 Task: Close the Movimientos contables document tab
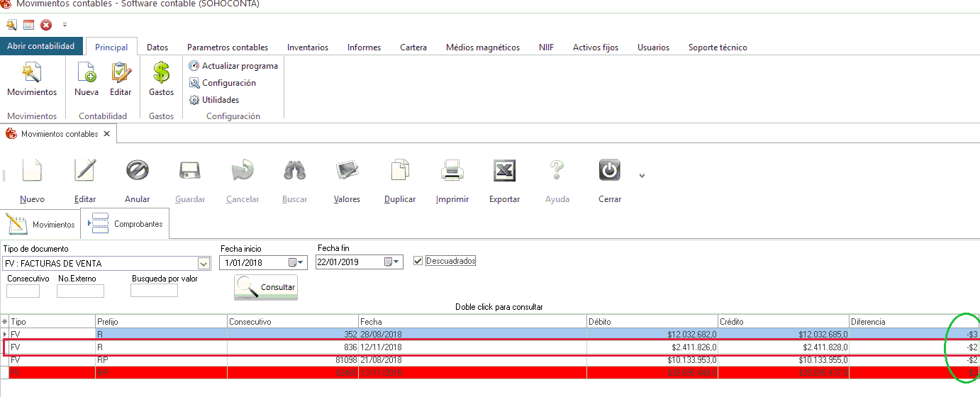point(106,133)
